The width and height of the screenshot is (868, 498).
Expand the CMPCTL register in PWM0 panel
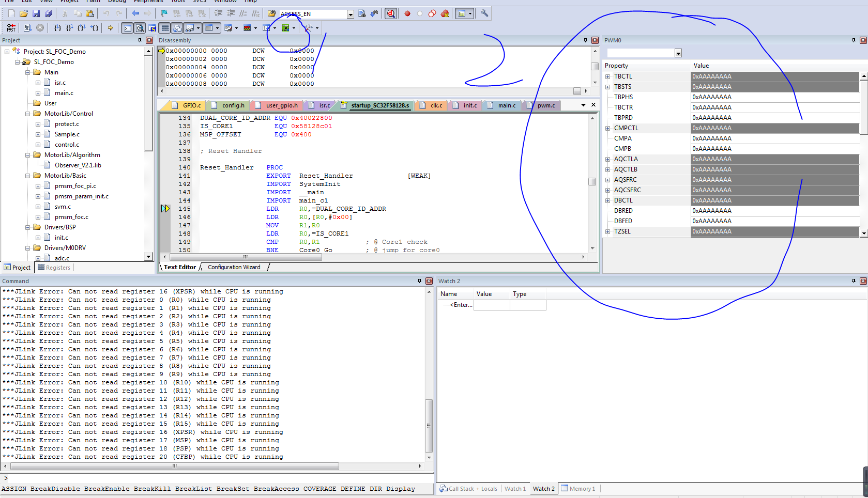(607, 128)
